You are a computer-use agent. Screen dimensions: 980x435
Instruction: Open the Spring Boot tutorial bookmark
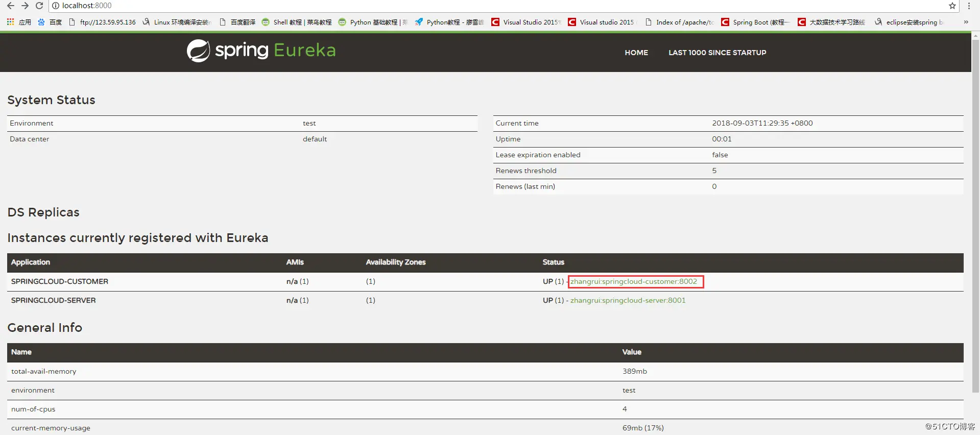756,22
